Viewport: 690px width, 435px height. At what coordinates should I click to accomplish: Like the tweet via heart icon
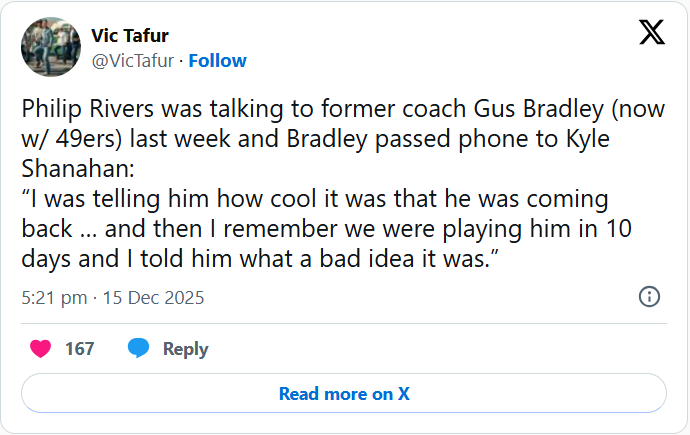[41, 349]
